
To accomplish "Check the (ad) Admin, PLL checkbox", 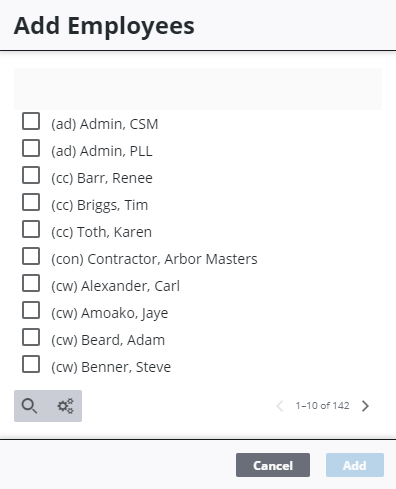I will point(31,148).
